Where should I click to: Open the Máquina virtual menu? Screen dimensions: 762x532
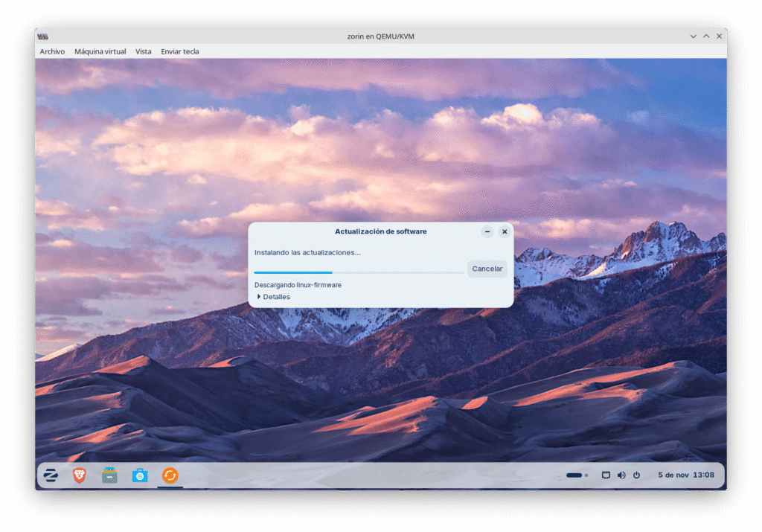100,51
